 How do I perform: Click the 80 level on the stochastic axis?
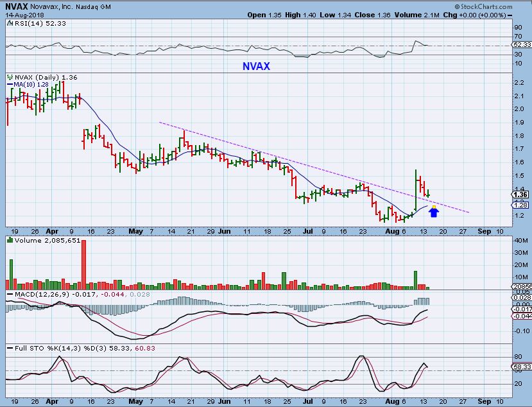point(518,357)
